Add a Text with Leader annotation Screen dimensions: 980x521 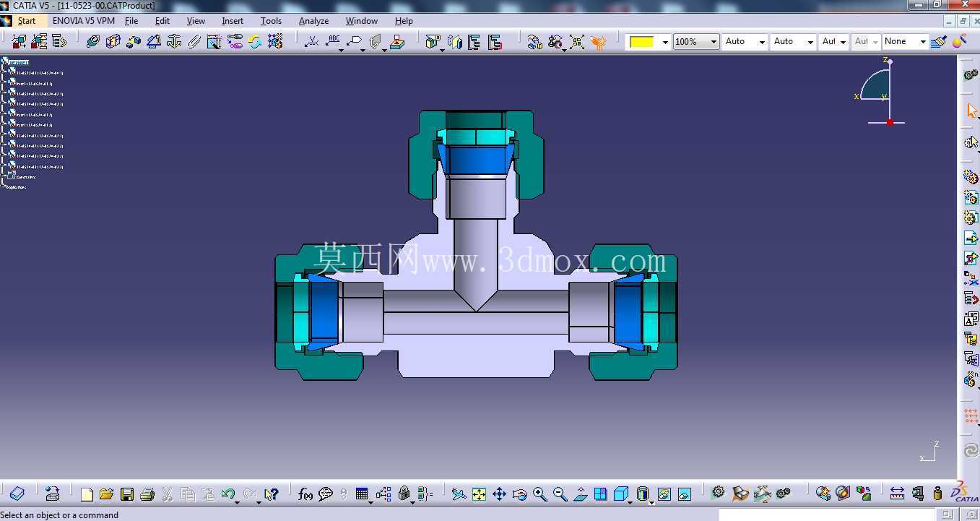click(333, 41)
